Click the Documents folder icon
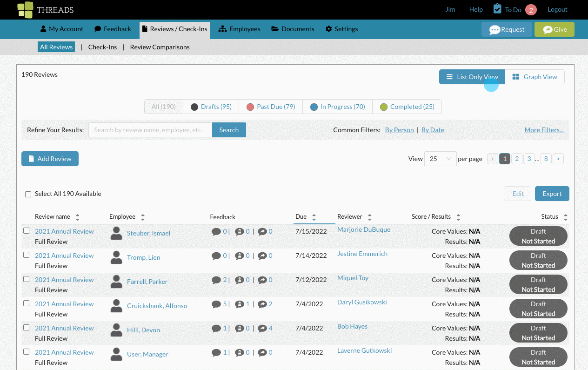This screenshot has height=370, width=588. pos(275,29)
